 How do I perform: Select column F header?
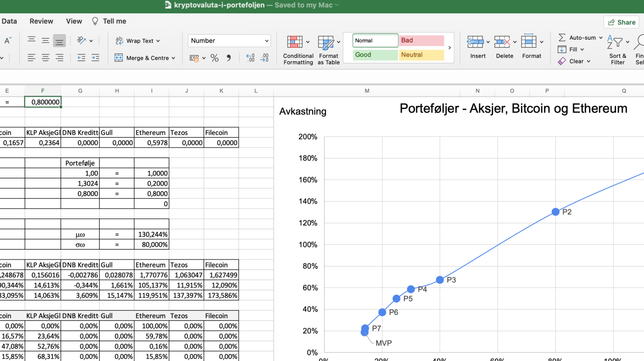(x=43, y=91)
